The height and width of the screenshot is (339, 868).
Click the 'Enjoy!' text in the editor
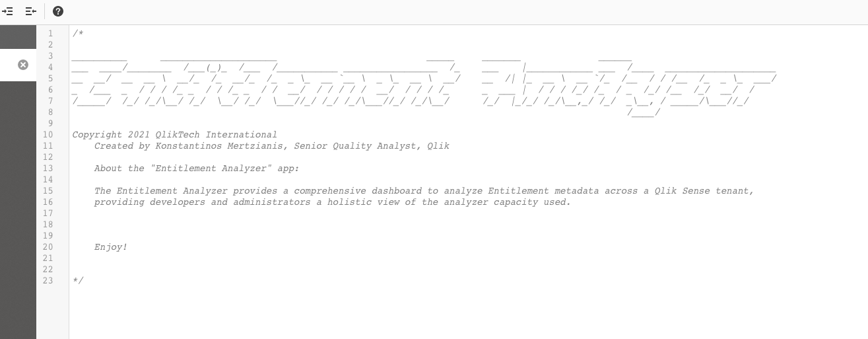pyautogui.click(x=110, y=247)
